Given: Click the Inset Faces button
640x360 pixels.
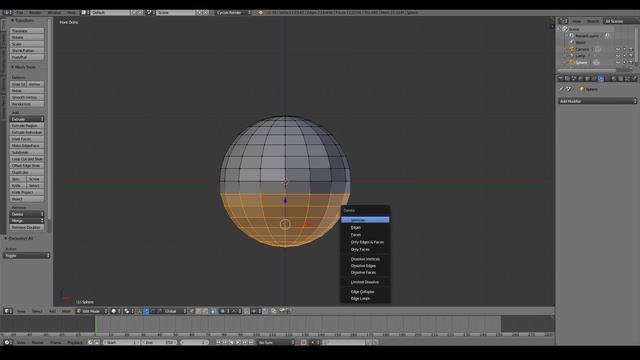Looking at the screenshot, I should coord(27,139).
